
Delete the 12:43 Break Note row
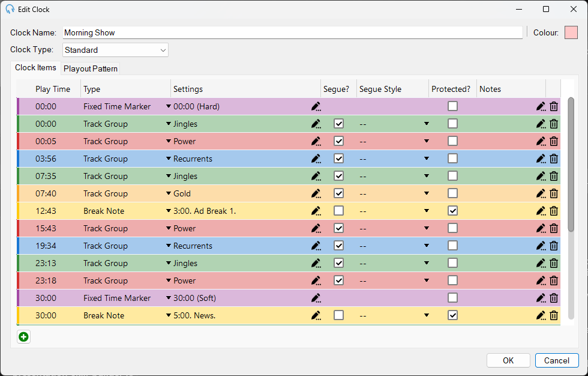coord(554,211)
